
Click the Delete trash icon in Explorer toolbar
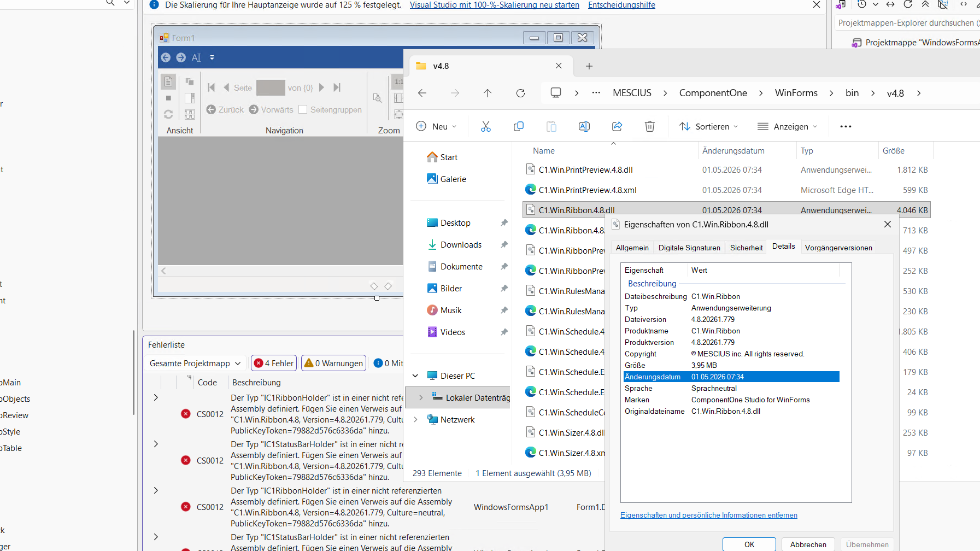tap(650, 126)
